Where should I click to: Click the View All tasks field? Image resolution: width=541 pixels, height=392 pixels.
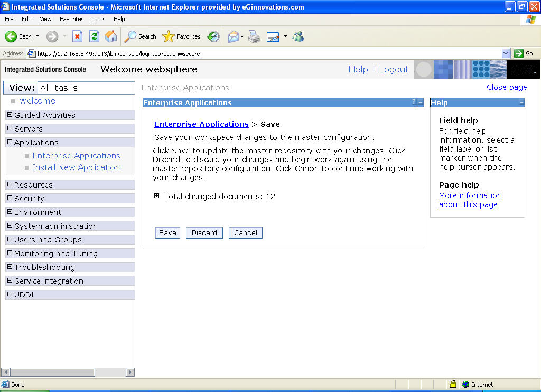[x=86, y=88]
